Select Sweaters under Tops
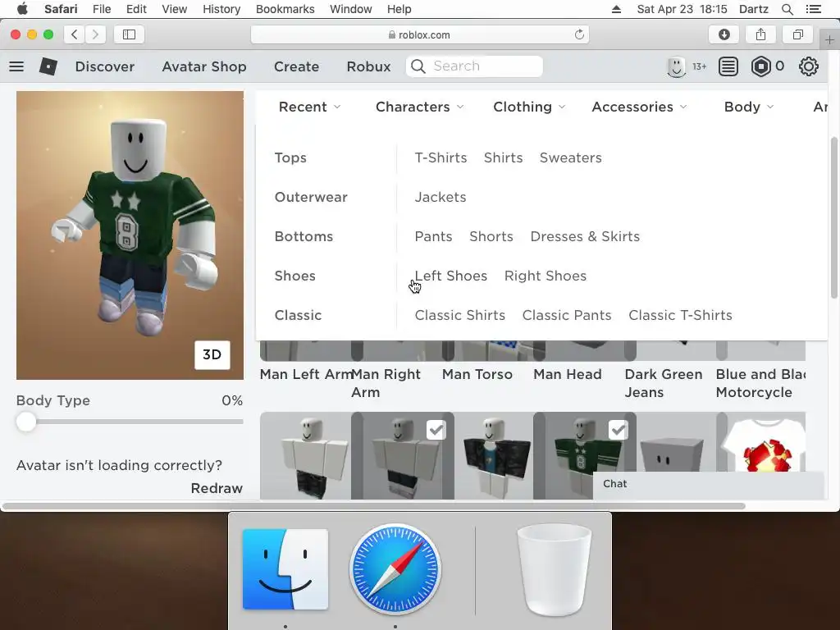The height and width of the screenshot is (630, 840). pyautogui.click(x=571, y=158)
